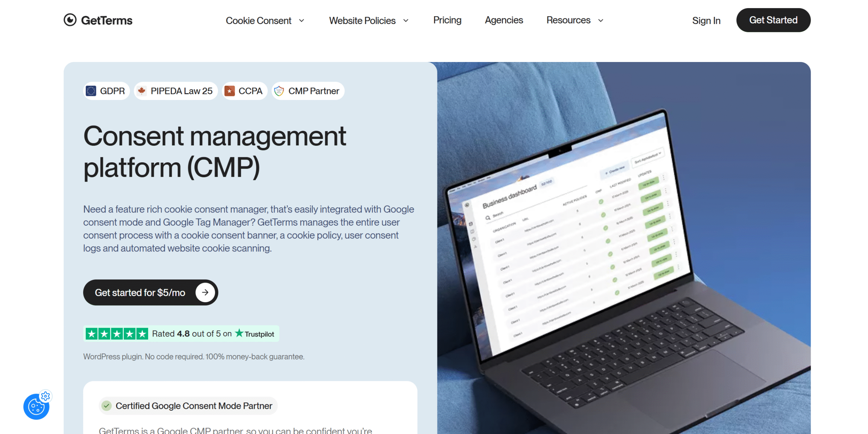
Task: Expand the Cookie Consent chevron
Action: tap(301, 21)
